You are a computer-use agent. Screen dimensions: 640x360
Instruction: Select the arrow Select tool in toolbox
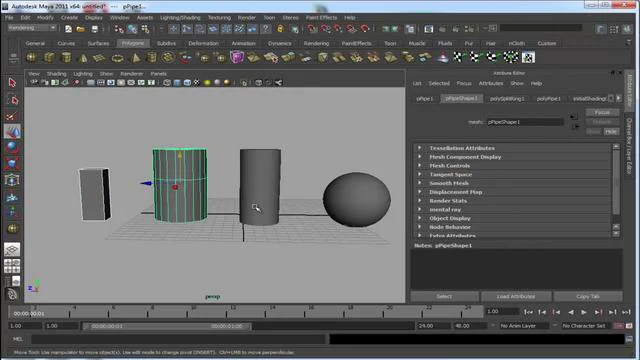12,83
